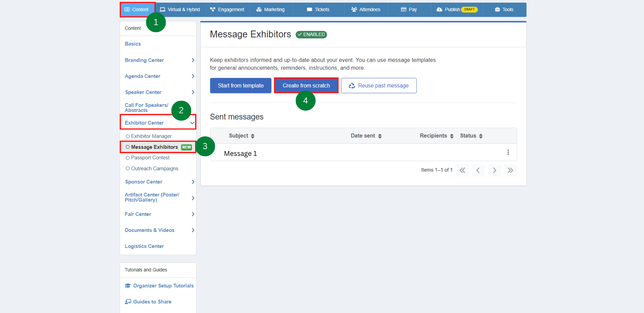644x313 pixels.
Task: Collapse the Exhibitor Center chevron
Action: [x=192, y=123]
